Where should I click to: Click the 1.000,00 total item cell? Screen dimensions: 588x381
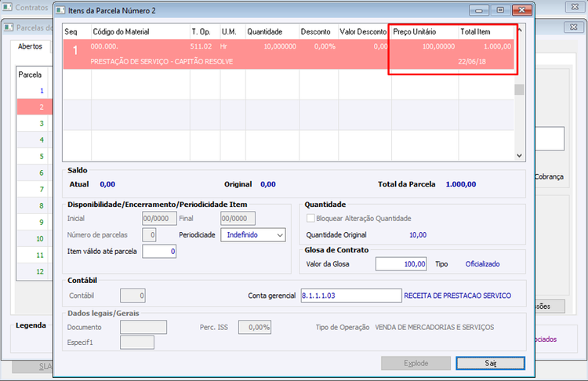click(497, 46)
